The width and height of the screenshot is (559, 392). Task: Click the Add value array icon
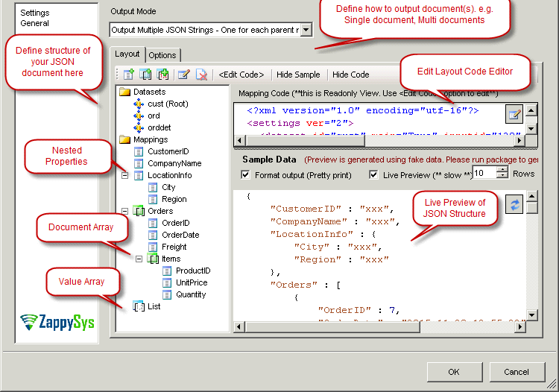(163, 75)
